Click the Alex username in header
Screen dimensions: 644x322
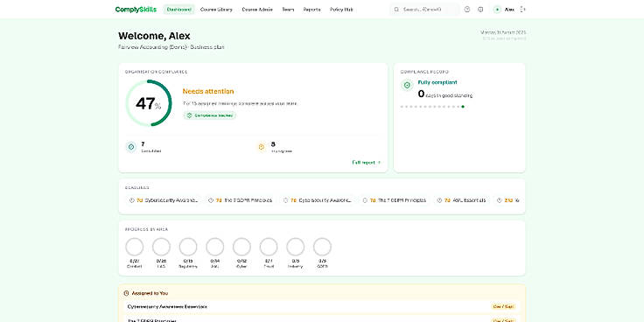click(x=509, y=10)
